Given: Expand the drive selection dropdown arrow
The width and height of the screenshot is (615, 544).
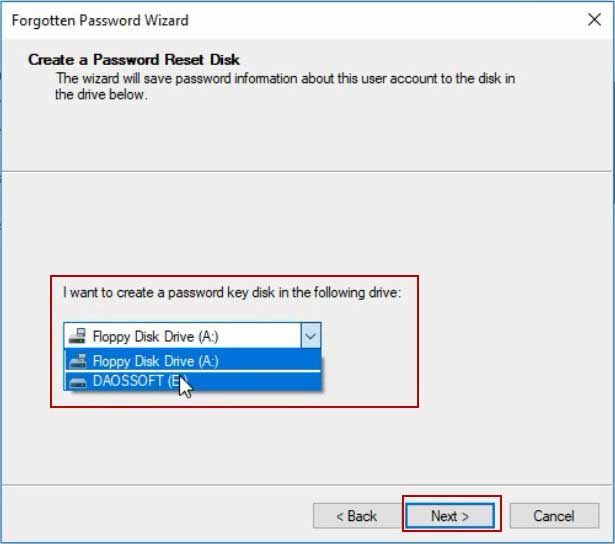Looking at the screenshot, I should coord(311,336).
